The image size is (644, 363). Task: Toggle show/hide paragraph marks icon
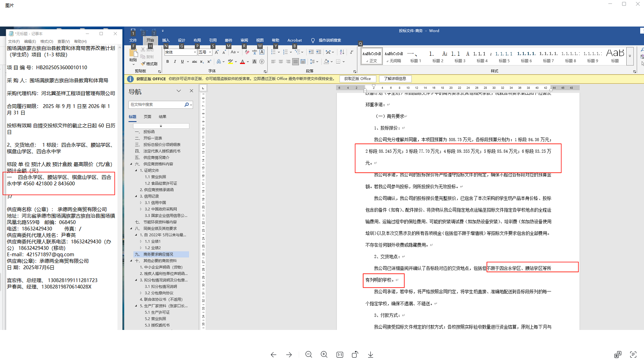pyautogui.click(x=351, y=52)
